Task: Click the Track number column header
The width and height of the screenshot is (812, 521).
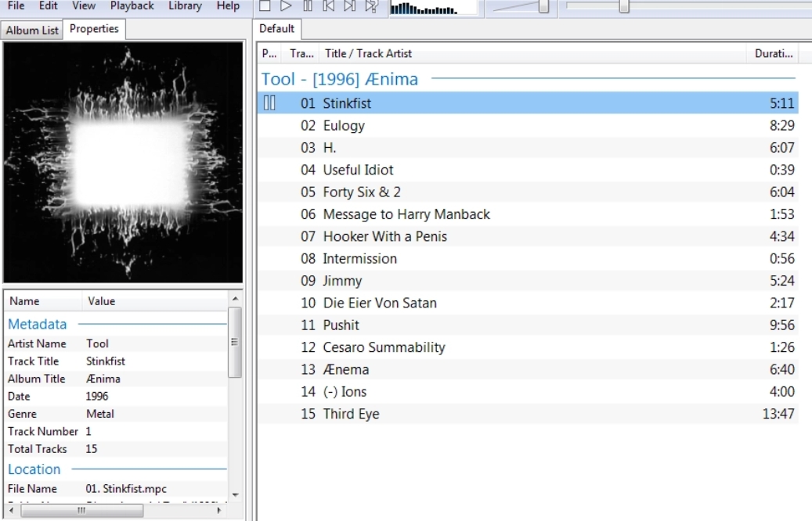Action: click(x=301, y=53)
